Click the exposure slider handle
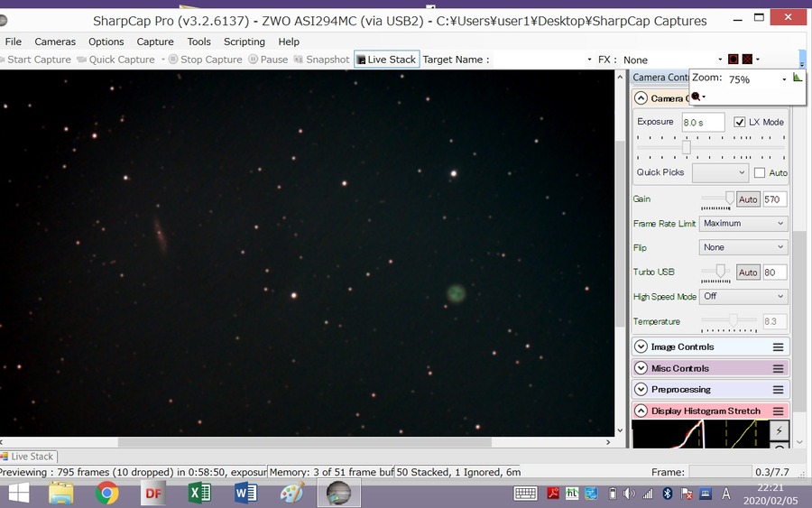 (687, 147)
